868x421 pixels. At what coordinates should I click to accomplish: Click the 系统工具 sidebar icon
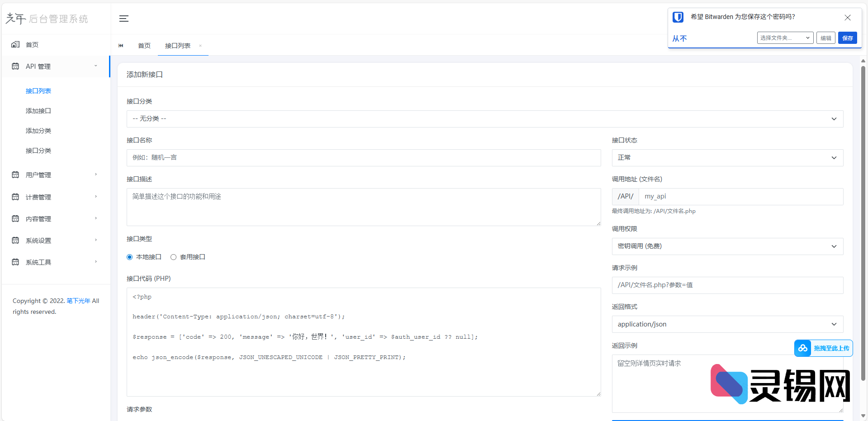tap(15, 262)
